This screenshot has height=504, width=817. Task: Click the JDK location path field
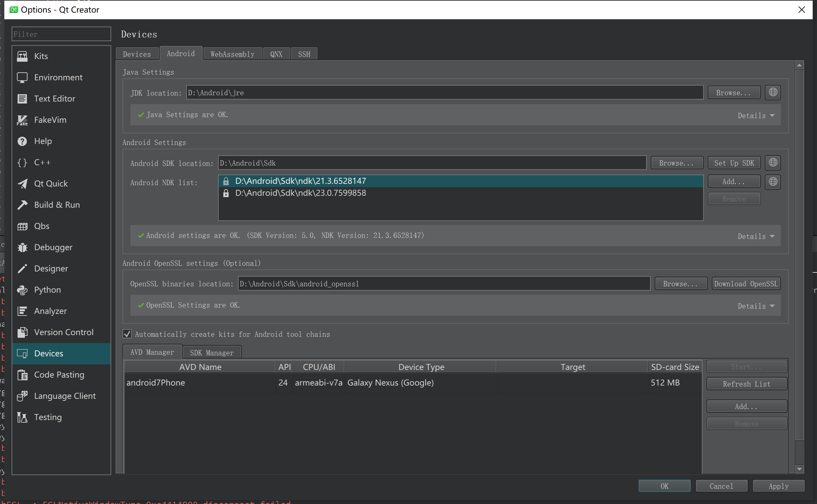445,92
